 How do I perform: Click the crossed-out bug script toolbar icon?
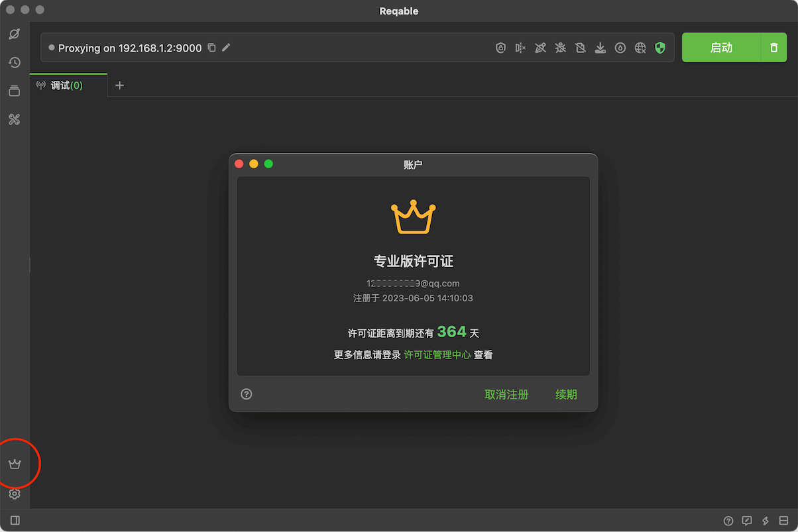[x=561, y=48]
